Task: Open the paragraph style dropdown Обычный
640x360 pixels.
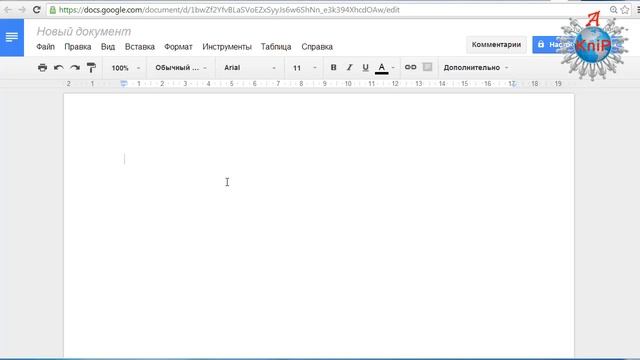Action: click(181, 68)
